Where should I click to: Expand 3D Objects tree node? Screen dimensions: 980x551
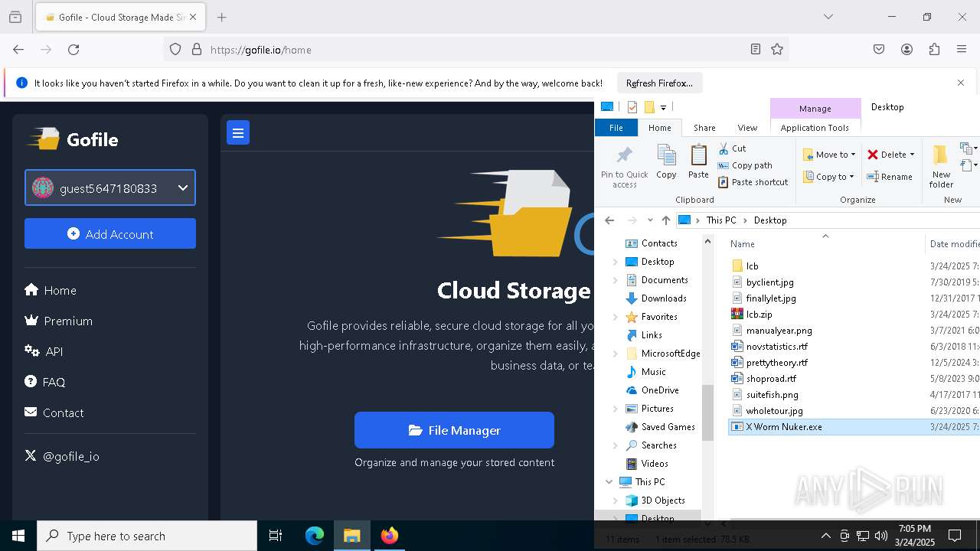(x=616, y=500)
